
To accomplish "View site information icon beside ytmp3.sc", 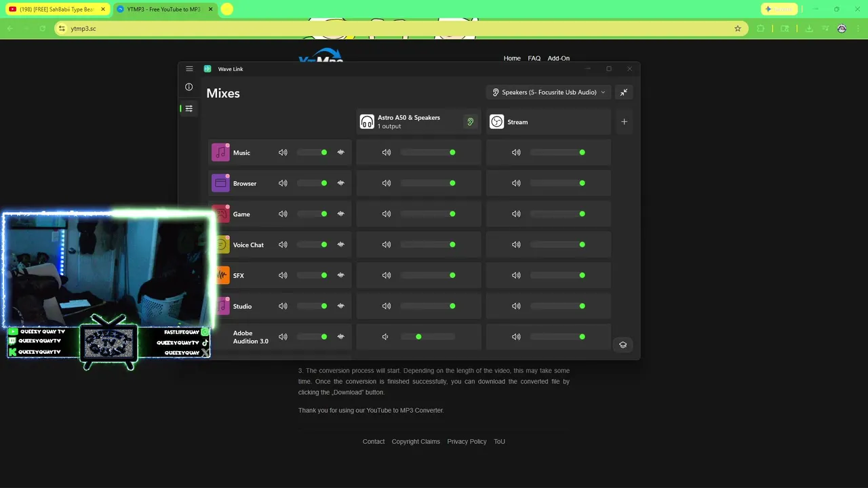I will tap(62, 28).
